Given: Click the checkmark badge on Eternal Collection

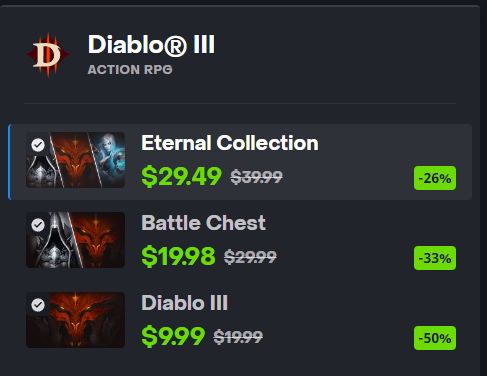Looking at the screenshot, I should [38, 145].
